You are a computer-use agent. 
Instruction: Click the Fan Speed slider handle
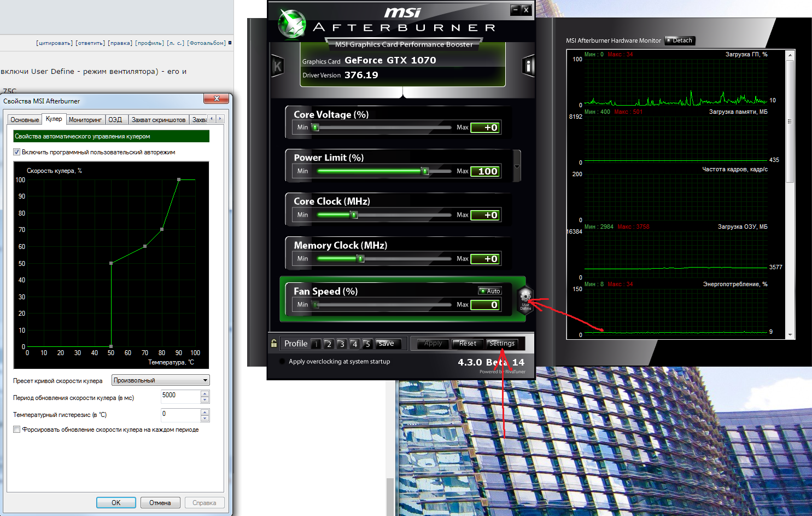click(316, 305)
